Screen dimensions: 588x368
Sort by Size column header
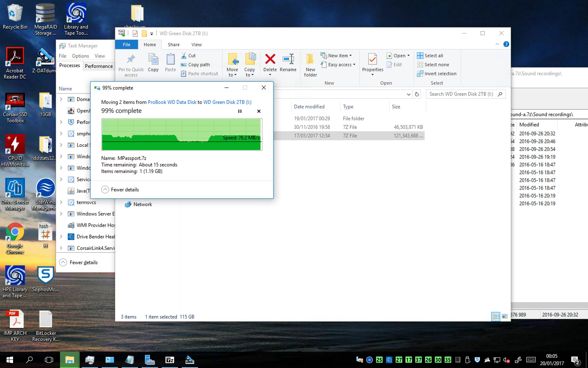[x=407, y=107]
